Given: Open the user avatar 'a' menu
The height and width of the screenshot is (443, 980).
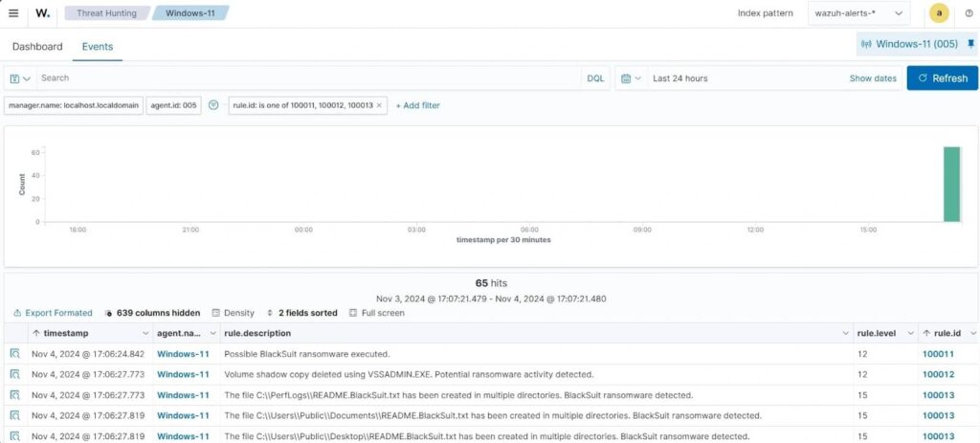Looking at the screenshot, I should click(939, 13).
